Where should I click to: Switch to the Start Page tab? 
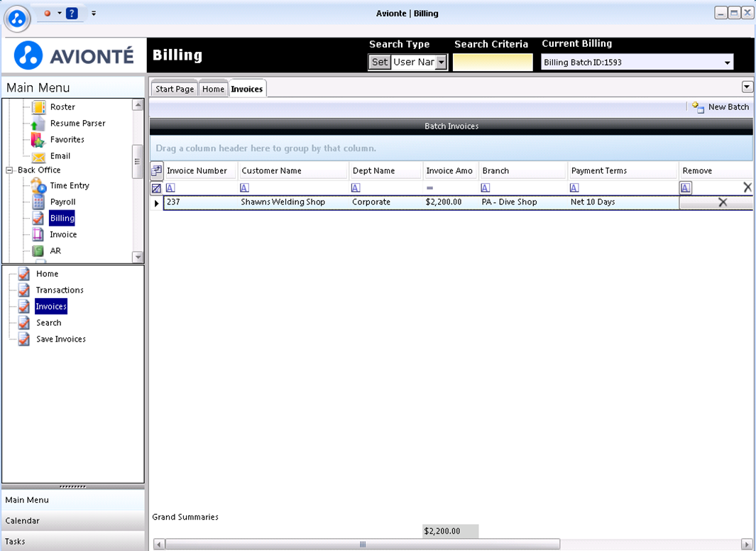click(x=175, y=89)
